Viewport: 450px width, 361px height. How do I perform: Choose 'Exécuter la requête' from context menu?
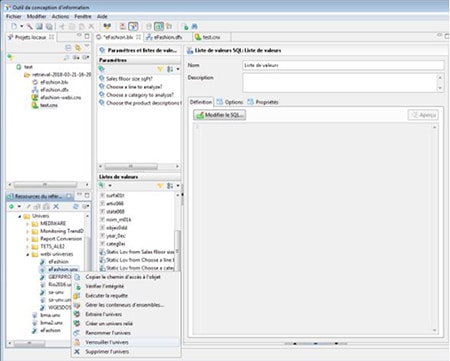pyautogui.click(x=126, y=296)
